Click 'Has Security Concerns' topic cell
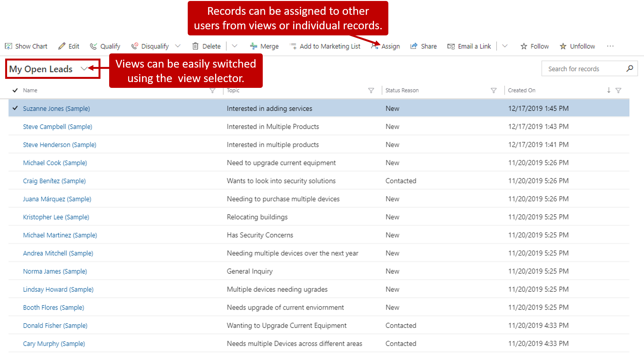This screenshot has width=644, height=364. (x=260, y=235)
